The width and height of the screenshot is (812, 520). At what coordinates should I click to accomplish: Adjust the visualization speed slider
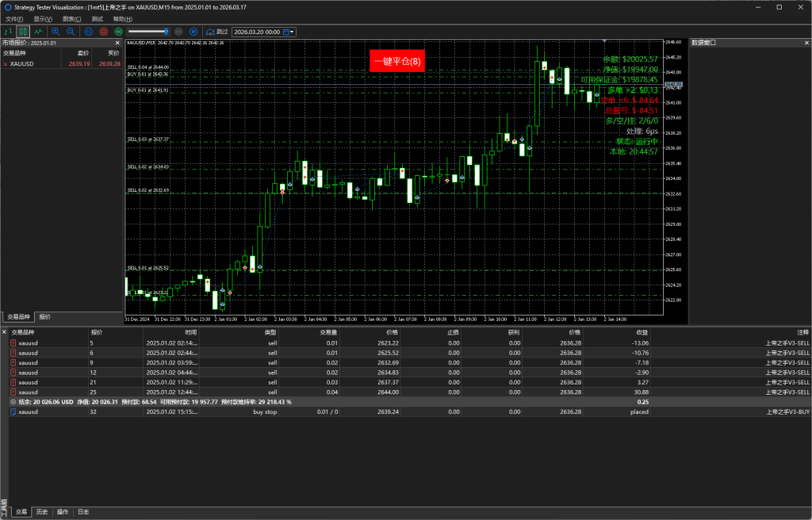click(166, 32)
